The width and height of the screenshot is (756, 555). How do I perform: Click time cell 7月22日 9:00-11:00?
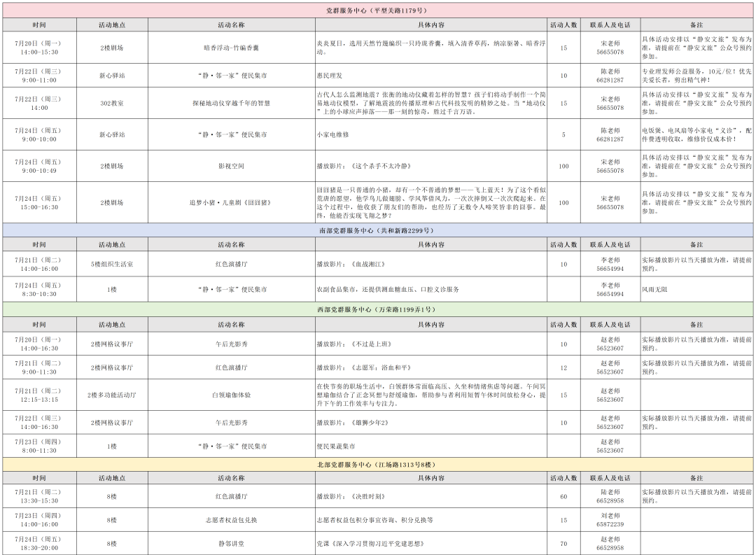pos(39,76)
